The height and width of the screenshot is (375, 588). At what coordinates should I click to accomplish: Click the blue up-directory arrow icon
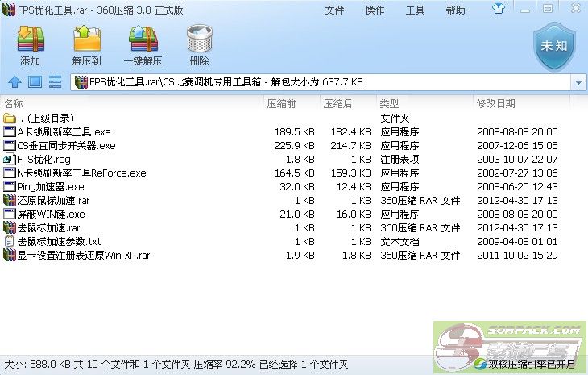[x=14, y=81]
